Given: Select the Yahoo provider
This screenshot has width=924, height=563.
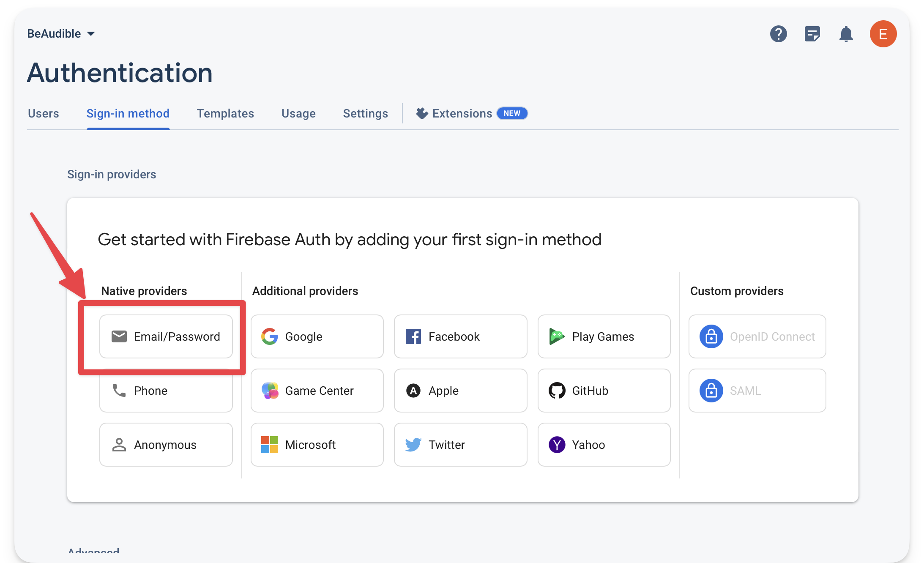Looking at the screenshot, I should (x=604, y=445).
